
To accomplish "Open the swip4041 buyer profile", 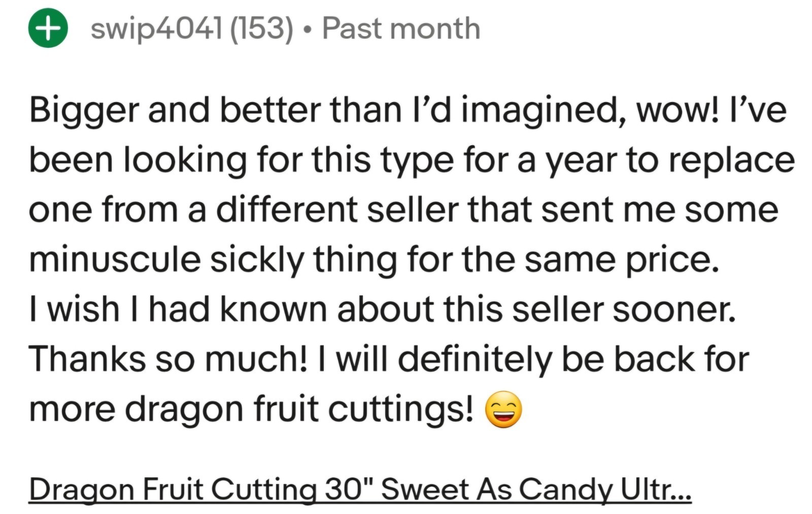I will pyautogui.click(x=156, y=28).
